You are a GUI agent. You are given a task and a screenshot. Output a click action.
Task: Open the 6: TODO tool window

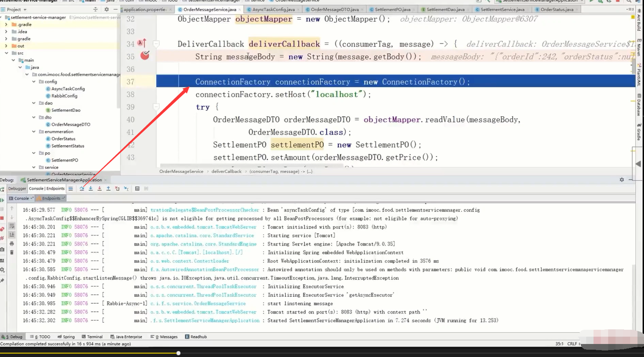coord(40,337)
